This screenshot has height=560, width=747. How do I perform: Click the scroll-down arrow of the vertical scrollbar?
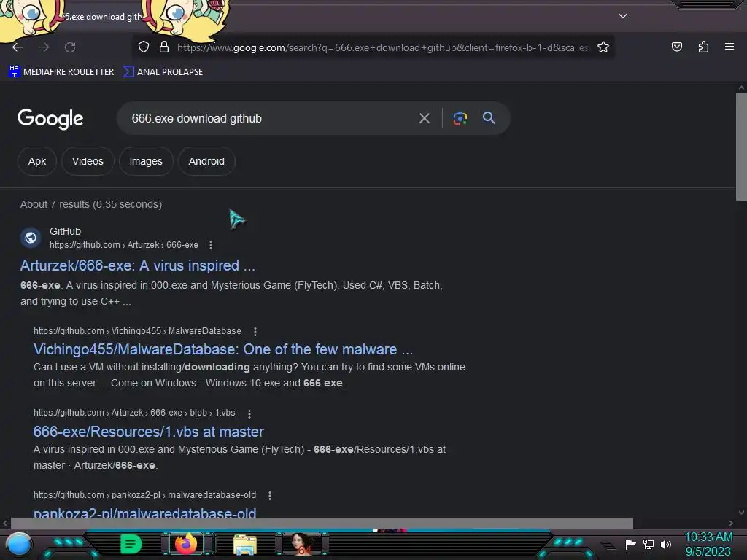(741, 513)
